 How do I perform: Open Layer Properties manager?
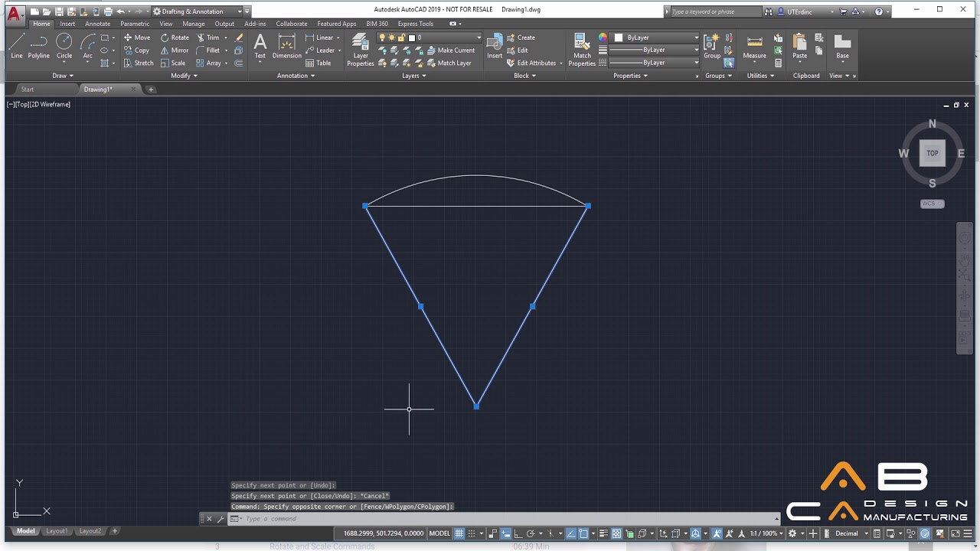pyautogui.click(x=361, y=50)
